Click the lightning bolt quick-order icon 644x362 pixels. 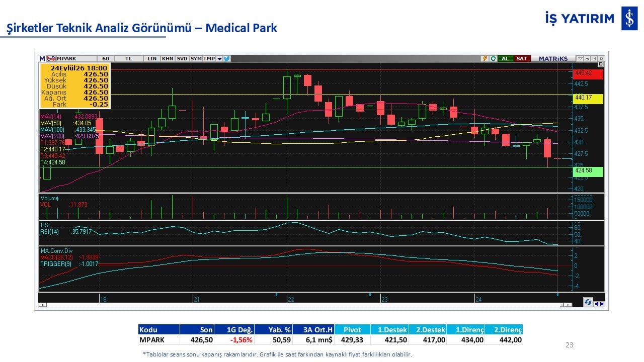(485, 58)
